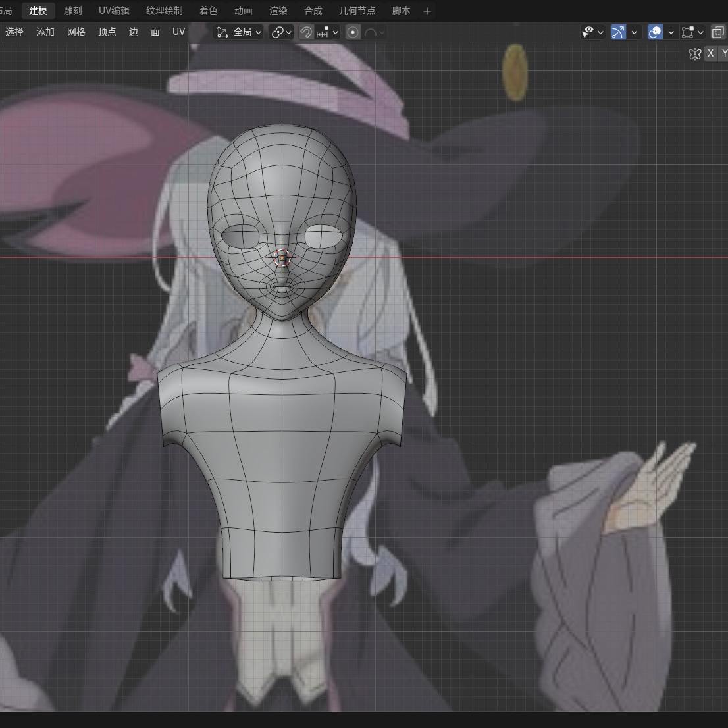Image resolution: width=728 pixels, height=728 pixels.
Task: Toggle snapping with the magnet icon
Action: [306, 32]
